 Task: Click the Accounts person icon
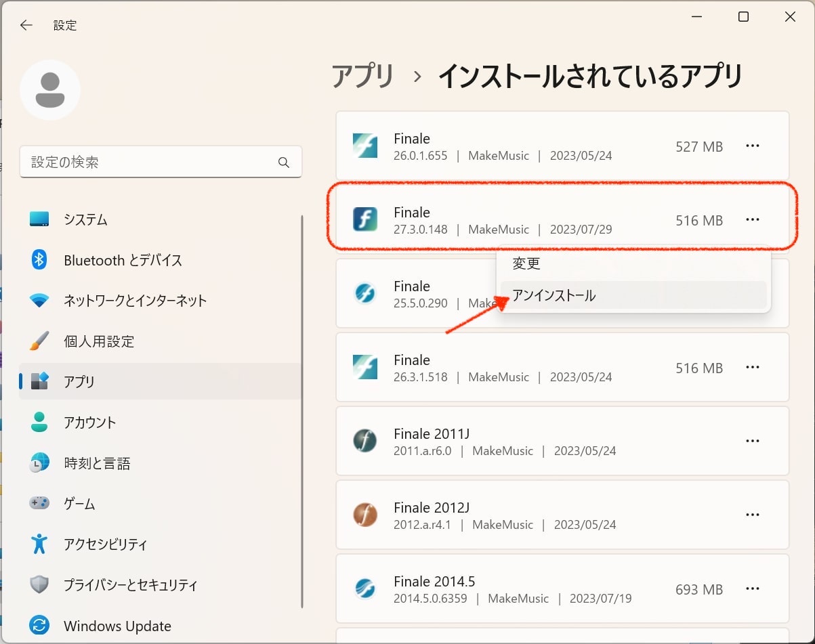click(39, 423)
